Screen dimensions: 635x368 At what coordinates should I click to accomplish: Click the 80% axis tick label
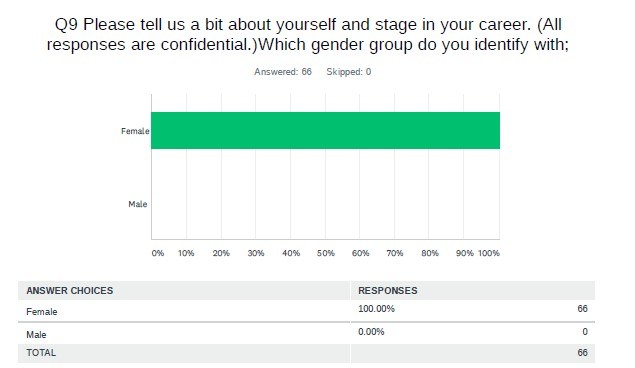coord(430,253)
